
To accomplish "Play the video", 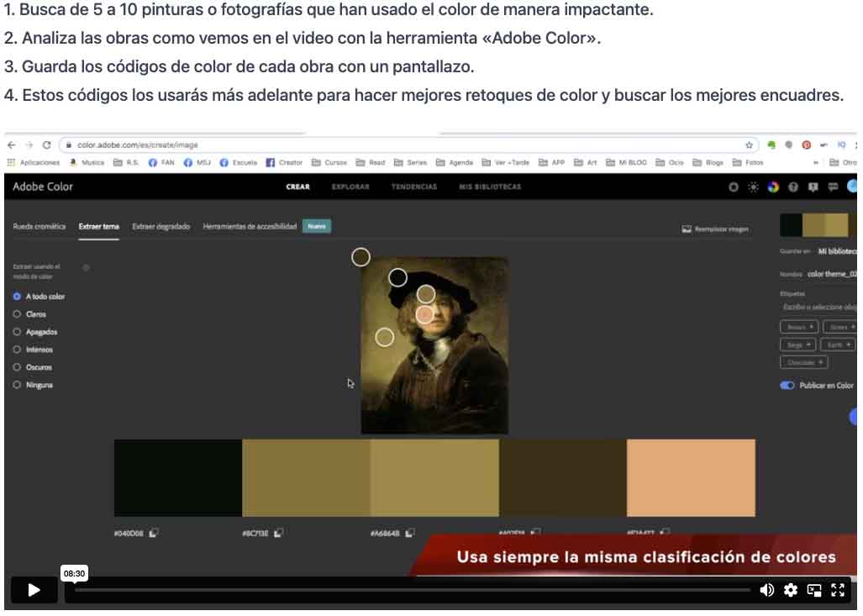I will (34, 590).
